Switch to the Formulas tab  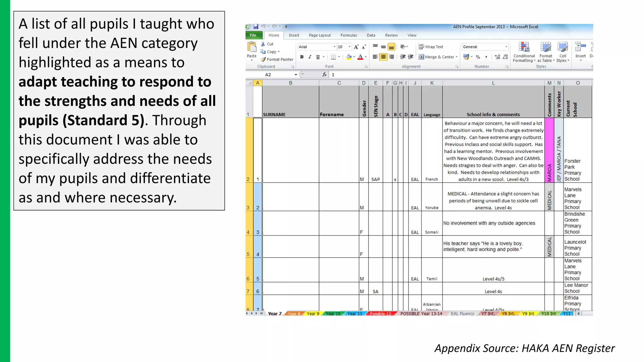(349, 35)
